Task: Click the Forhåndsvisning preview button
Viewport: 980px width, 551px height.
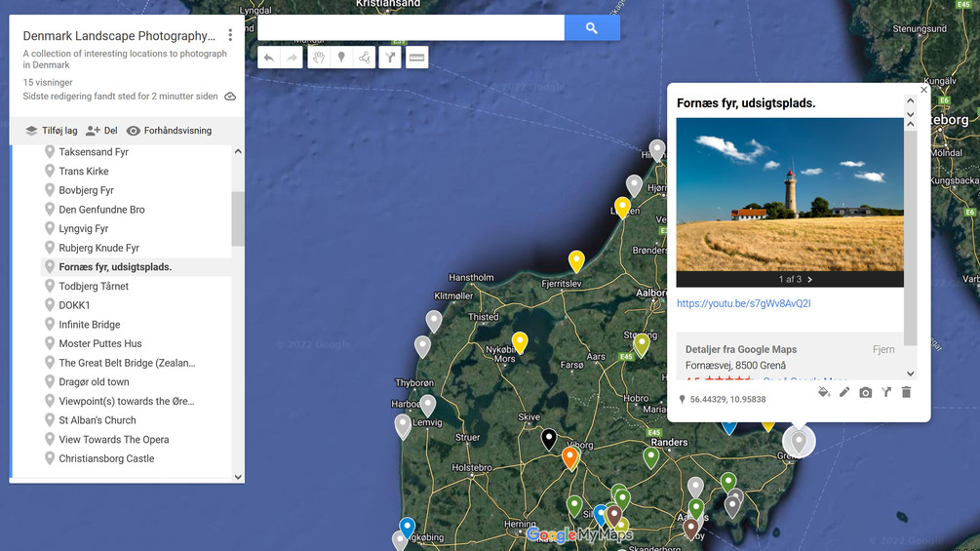Action: [170, 131]
